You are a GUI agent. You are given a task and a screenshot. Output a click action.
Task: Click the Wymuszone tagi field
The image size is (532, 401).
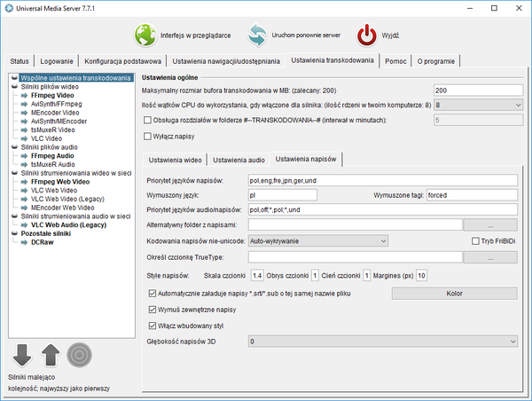point(472,195)
